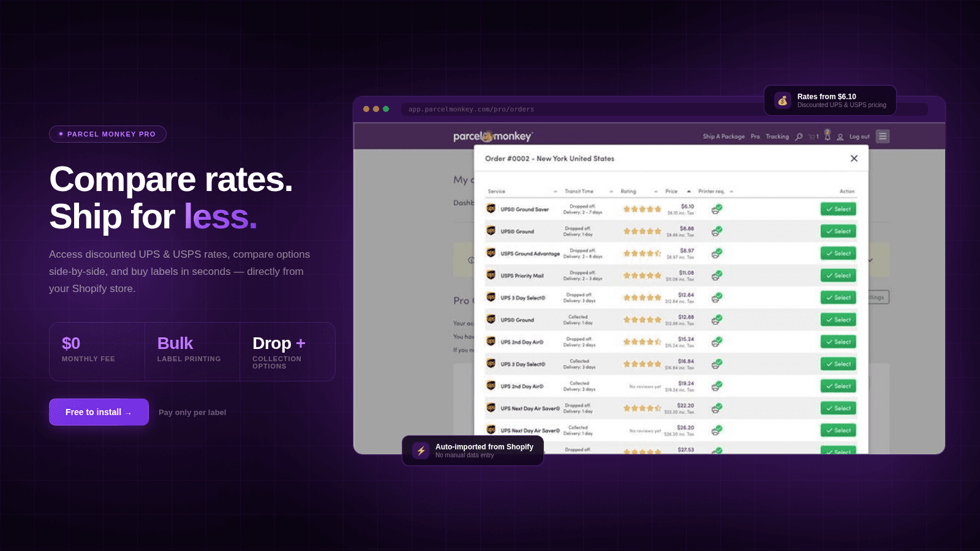980x551 pixels.
Task: Select the UPS Ground Saver $6.10 rate
Action: coord(838,209)
